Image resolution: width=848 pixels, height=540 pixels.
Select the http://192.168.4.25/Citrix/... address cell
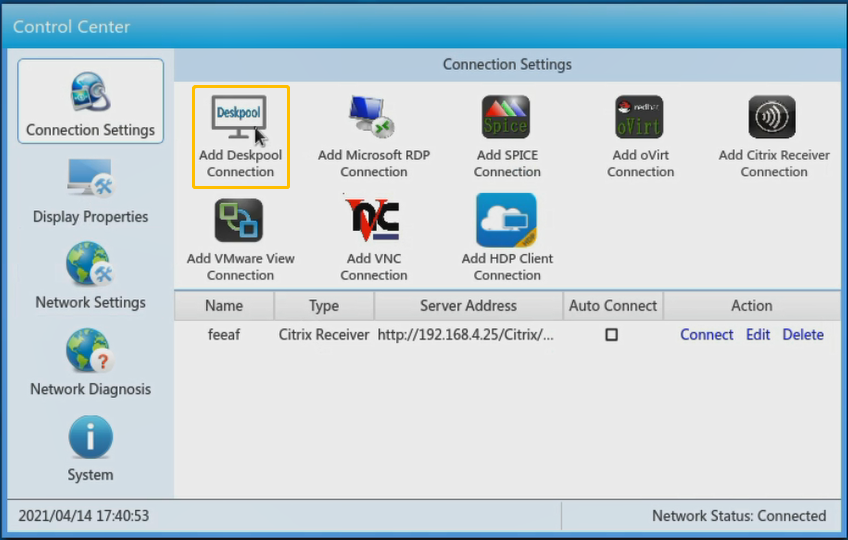[466, 335]
